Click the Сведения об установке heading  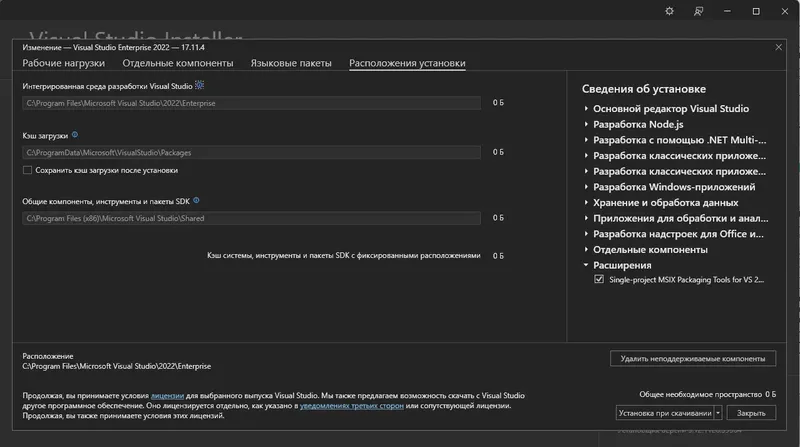click(x=644, y=89)
